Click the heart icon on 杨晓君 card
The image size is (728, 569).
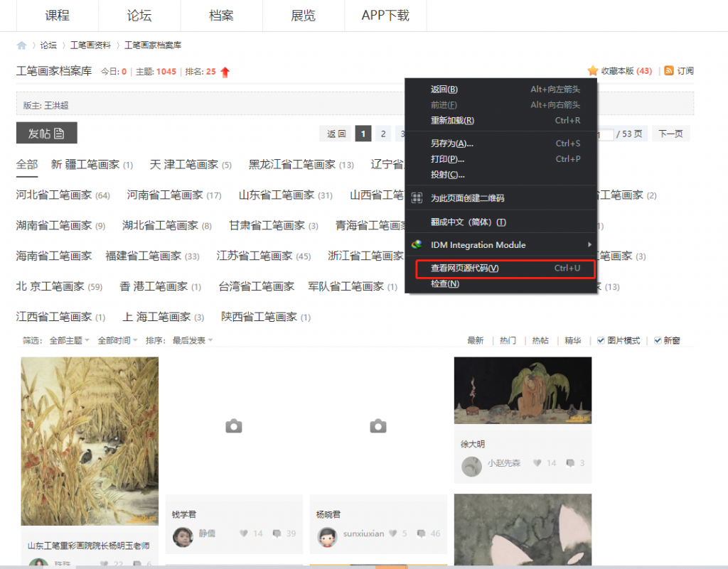[x=392, y=533]
